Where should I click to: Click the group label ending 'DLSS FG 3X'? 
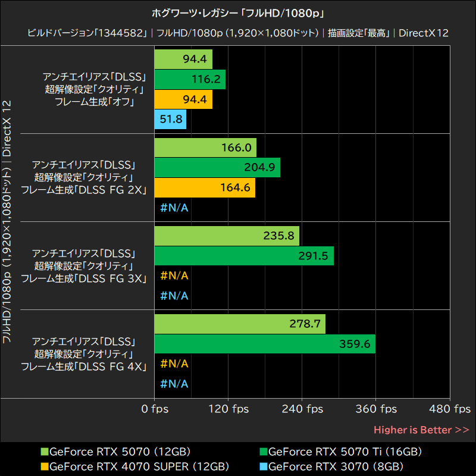pos(84,266)
